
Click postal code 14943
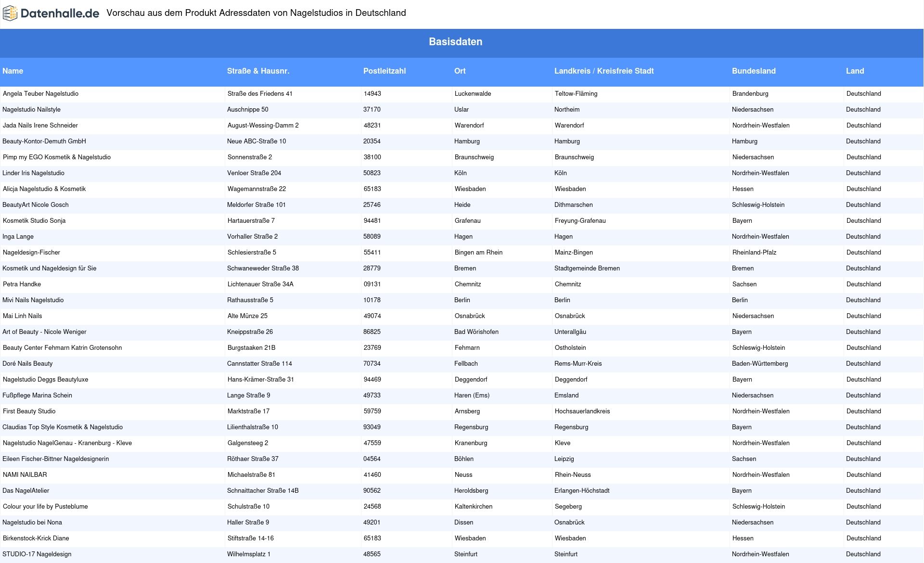tap(372, 94)
